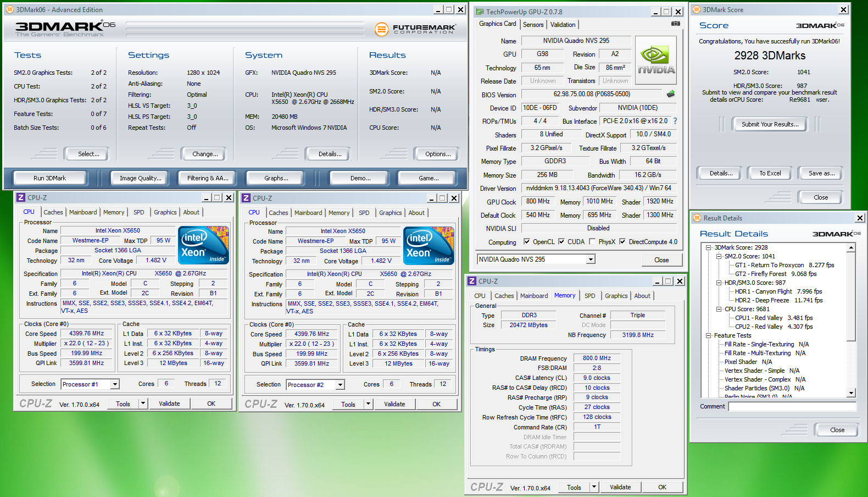Open the About tab in Processor #1 CPU-Z
Screen dimensions: 868x497
tap(191, 212)
